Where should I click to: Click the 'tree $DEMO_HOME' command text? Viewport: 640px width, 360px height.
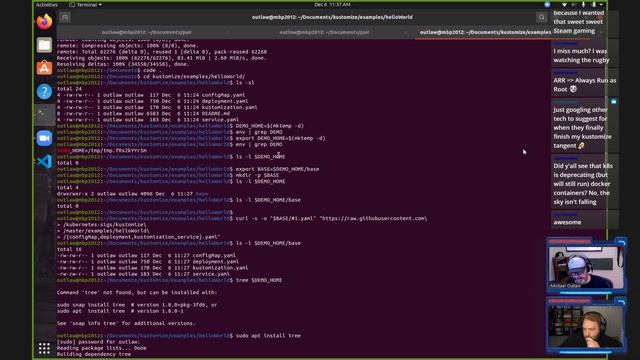259,280
